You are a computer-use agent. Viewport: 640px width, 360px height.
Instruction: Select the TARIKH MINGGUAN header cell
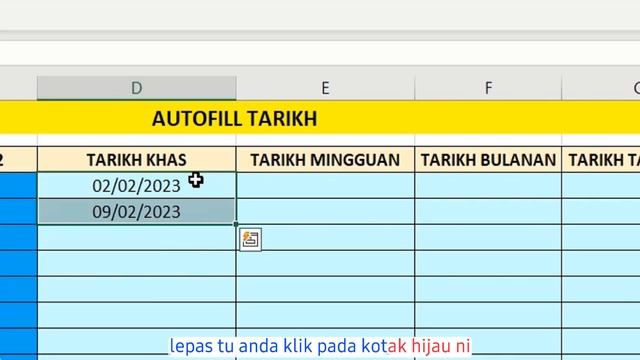(x=325, y=160)
